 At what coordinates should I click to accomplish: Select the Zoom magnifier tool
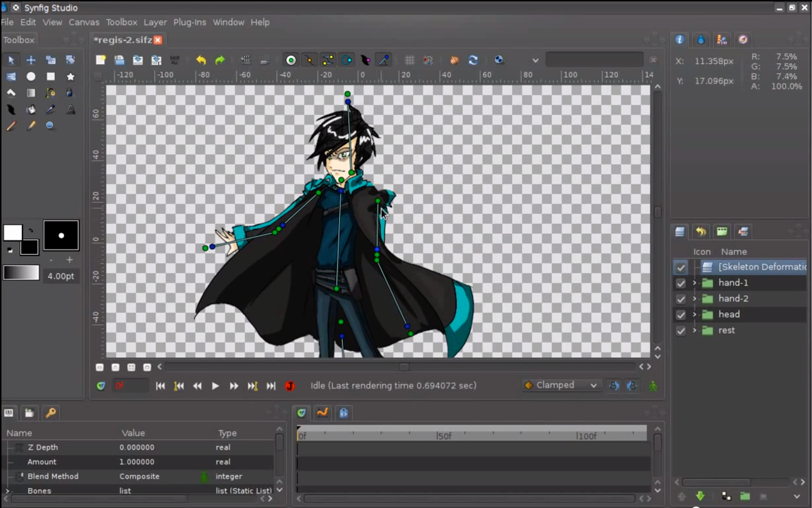(50, 126)
